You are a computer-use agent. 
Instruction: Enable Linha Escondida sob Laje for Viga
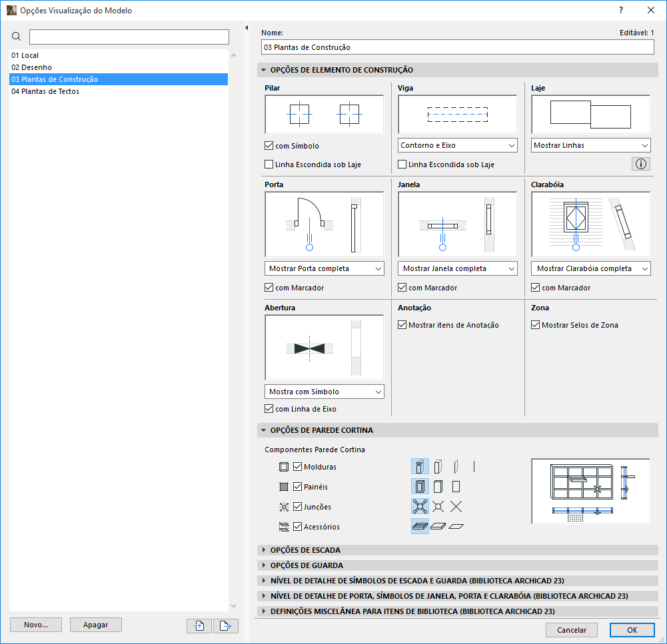[x=402, y=164]
